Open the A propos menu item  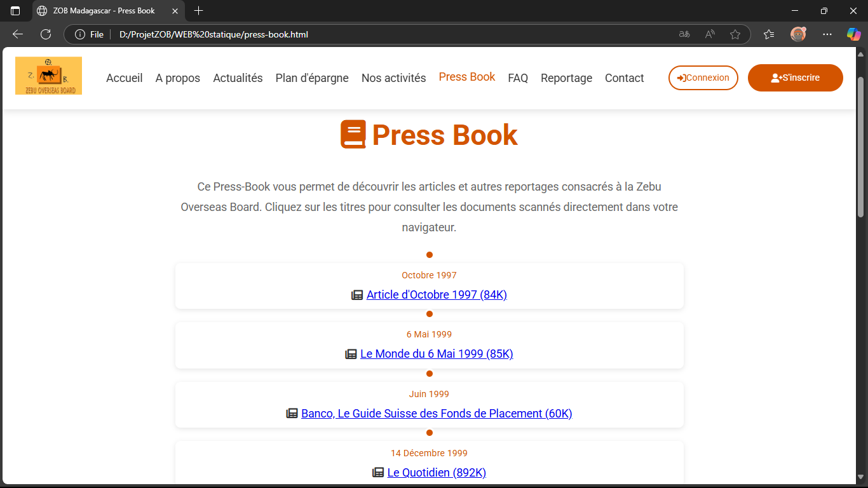coord(178,78)
